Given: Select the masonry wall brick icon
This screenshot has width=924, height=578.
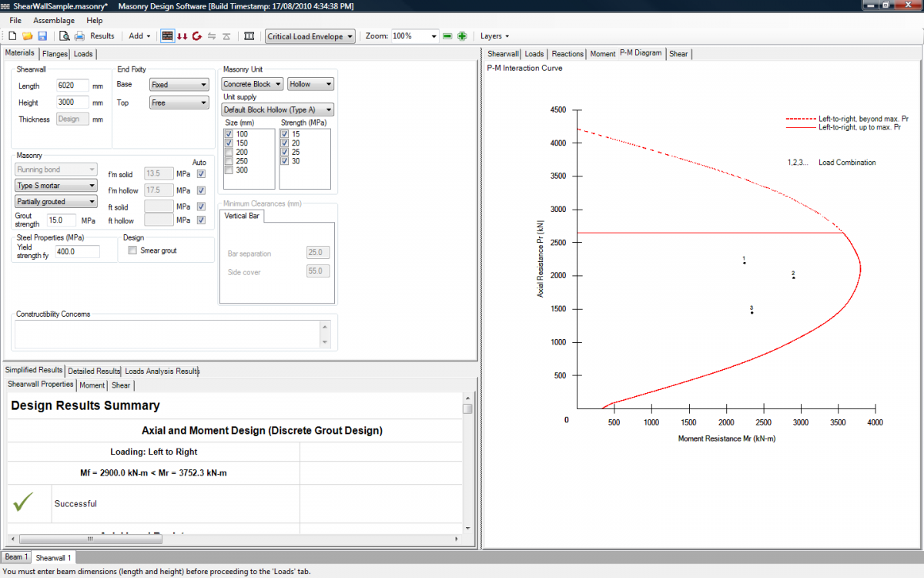Looking at the screenshot, I should pos(167,36).
